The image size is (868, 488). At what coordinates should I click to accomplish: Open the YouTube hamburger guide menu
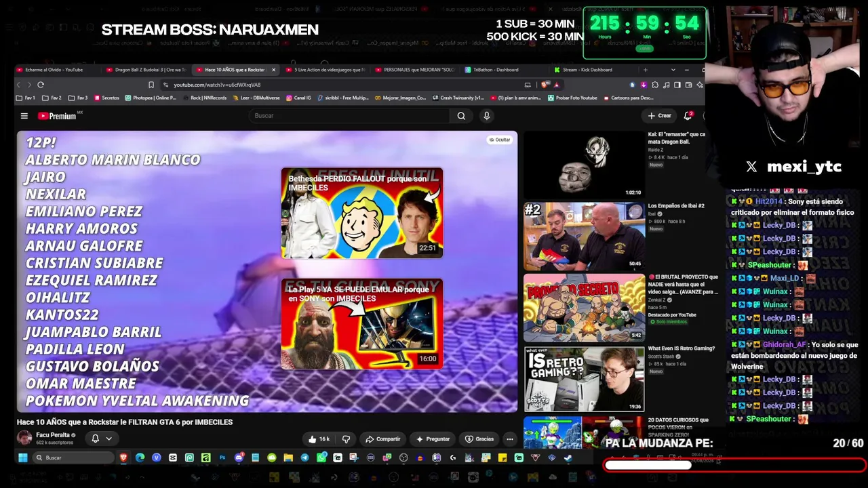click(24, 116)
